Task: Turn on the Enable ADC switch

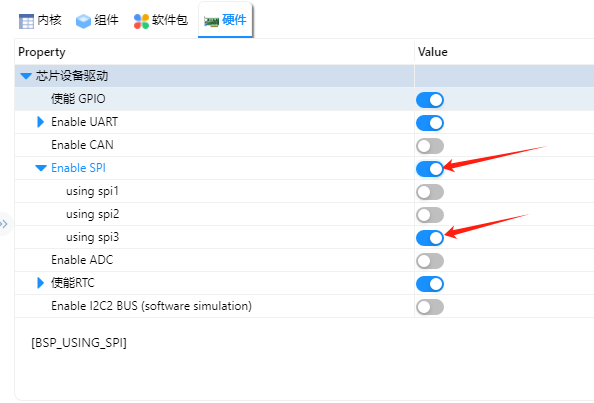Action: click(x=430, y=261)
